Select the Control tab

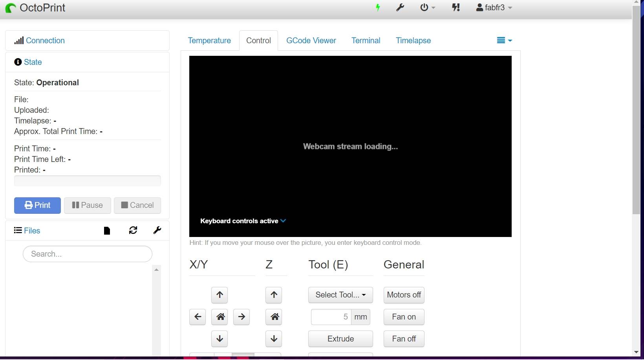click(x=258, y=40)
